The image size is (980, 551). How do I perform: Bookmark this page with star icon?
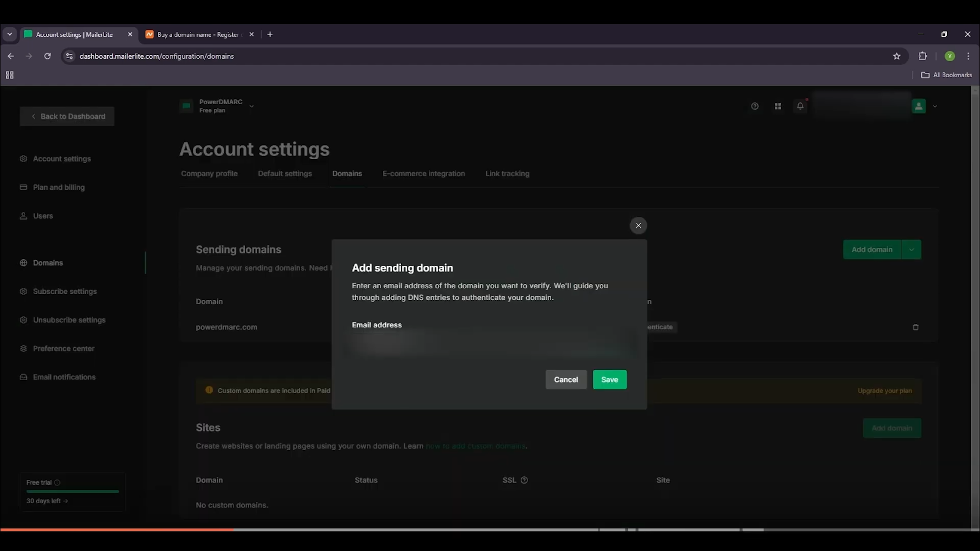[x=897, y=56]
